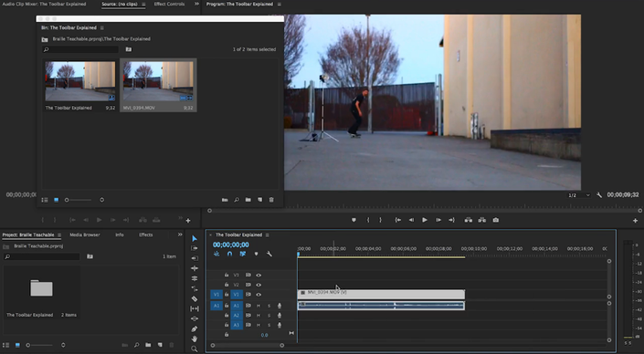Select the Track Select Forward tool
This screenshot has height=354, width=644.
point(195,248)
